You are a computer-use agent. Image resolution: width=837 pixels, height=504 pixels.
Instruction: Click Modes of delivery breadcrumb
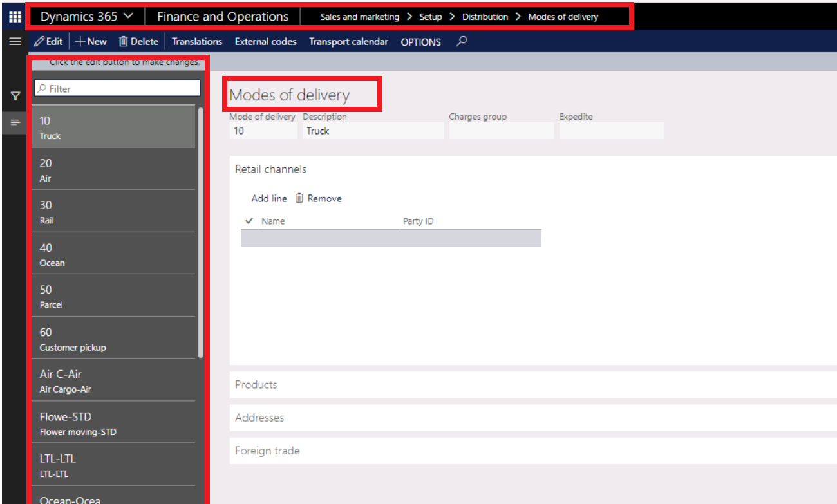click(x=563, y=17)
